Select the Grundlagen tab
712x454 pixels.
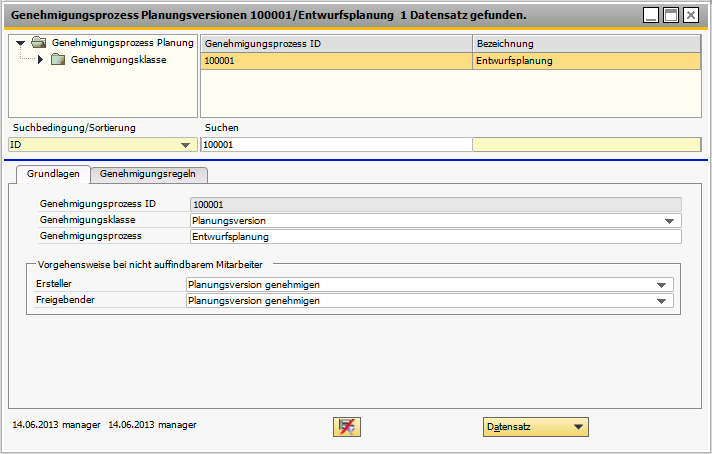coord(54,174)
